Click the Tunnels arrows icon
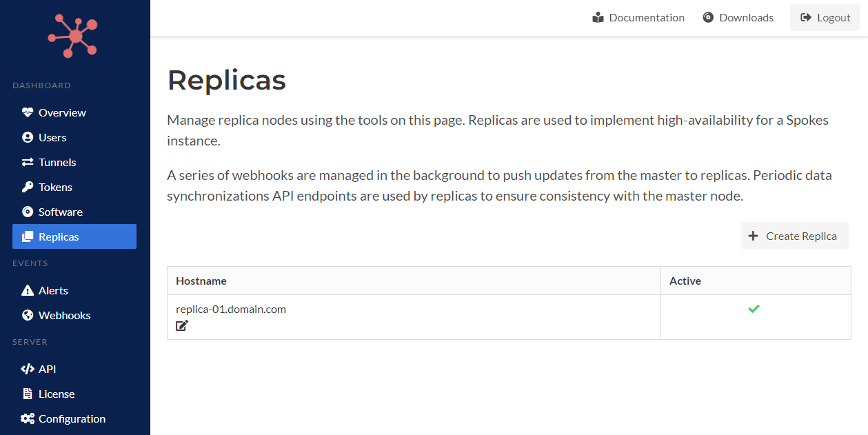Image resolution: width=868 pixels, height=435 pixels. click(x=28, y=162)
